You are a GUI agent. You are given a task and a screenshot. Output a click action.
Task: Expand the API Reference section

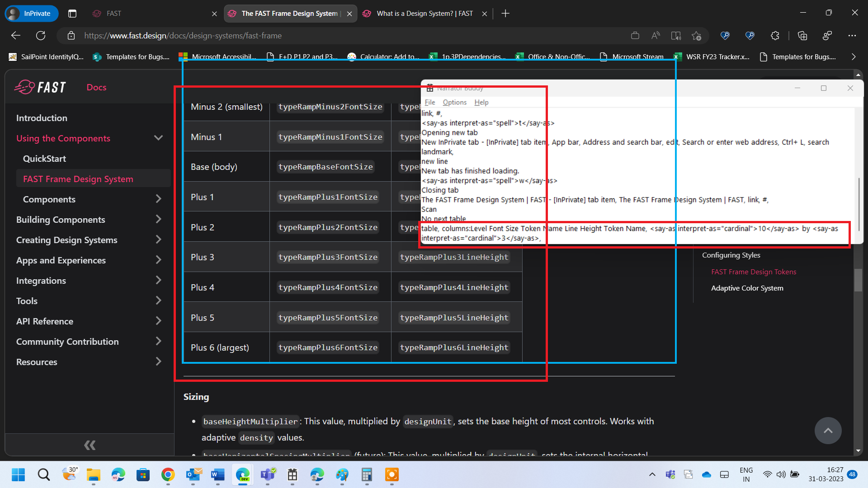158,321
